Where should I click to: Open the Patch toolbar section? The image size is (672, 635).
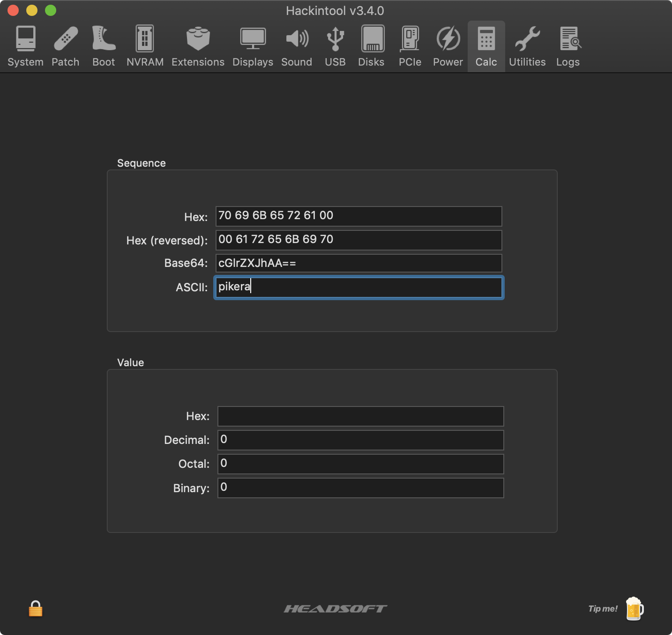66,46
